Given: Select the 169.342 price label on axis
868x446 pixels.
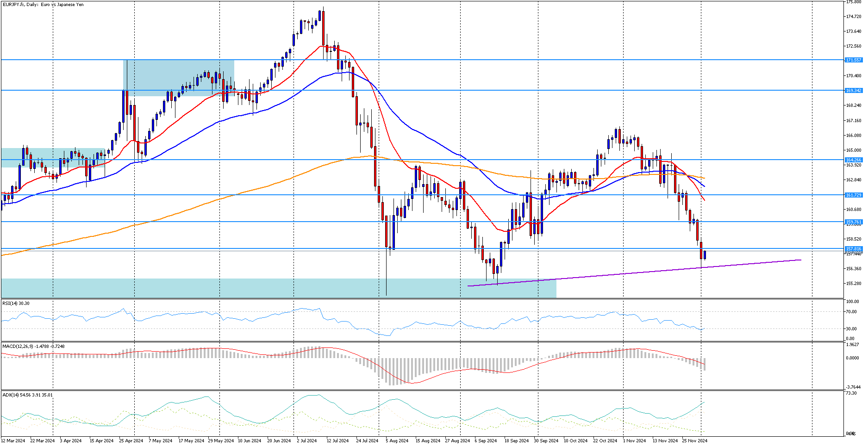Looking at the screenshot, I should click(854, 91).
